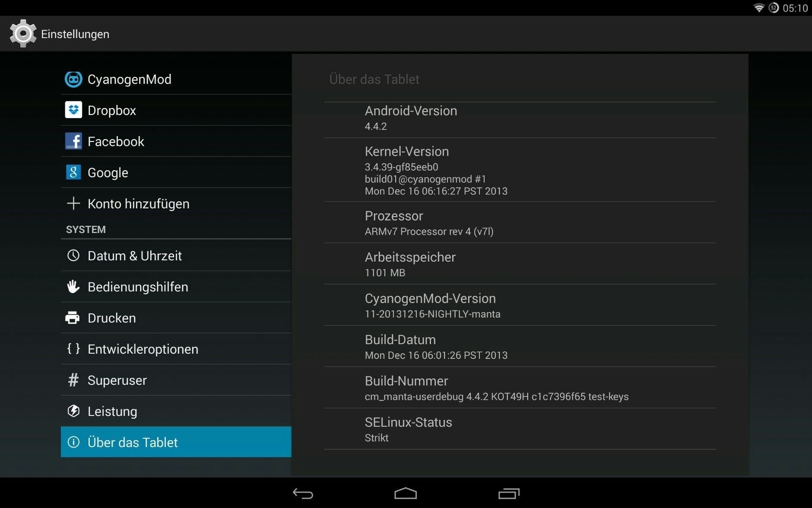Tap the Back navigation button
This screenshot has width=812, height=508.
click(303, 493)
